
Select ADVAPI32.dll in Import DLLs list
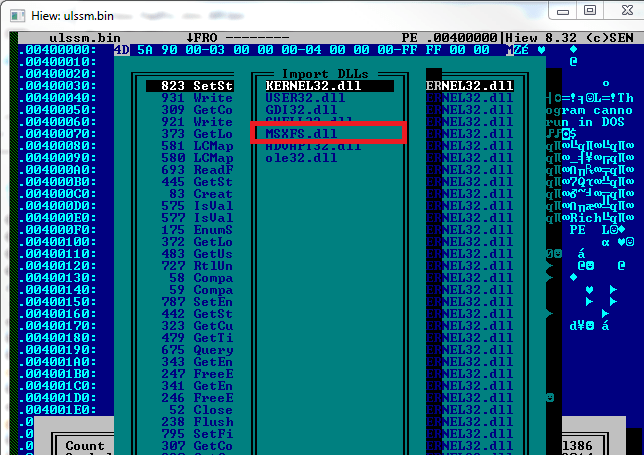313,146
